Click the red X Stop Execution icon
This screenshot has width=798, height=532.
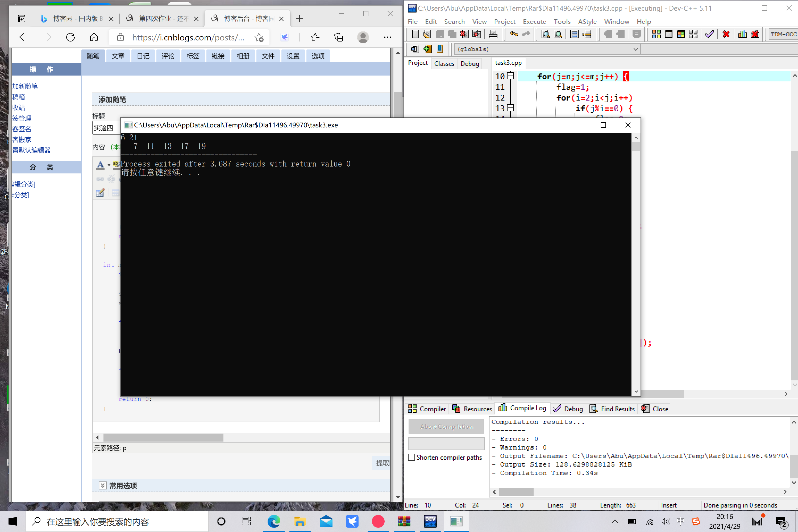coord(726,34)
